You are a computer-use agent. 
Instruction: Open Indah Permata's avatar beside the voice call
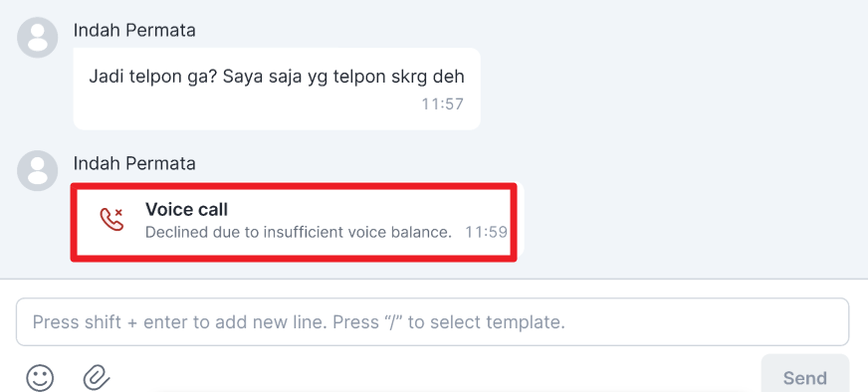(x=38, y=170)
